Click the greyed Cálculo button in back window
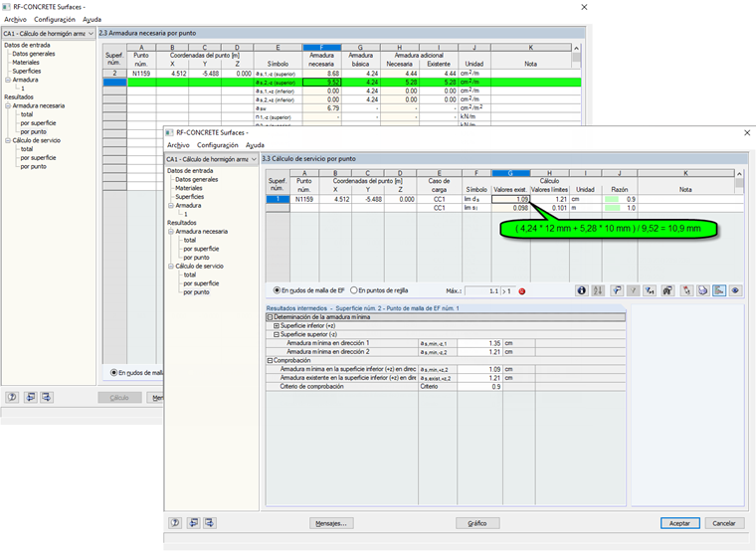Screen dimensions: 756x551 click(119, 398)
